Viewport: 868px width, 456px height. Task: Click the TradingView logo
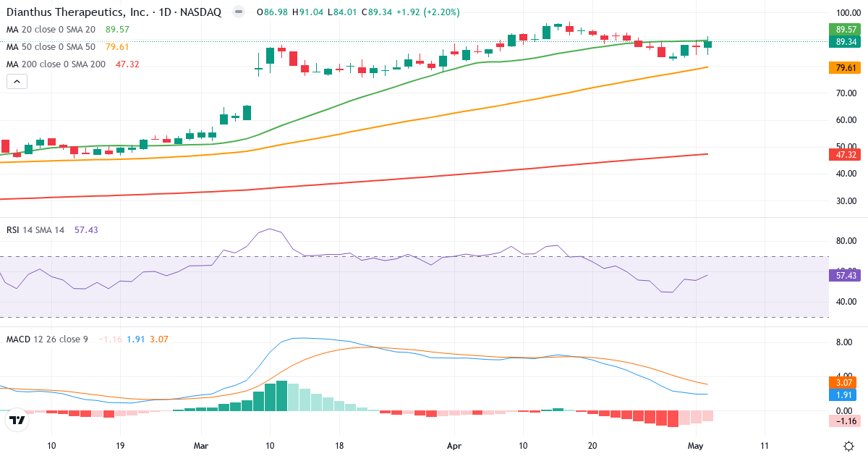17,419
